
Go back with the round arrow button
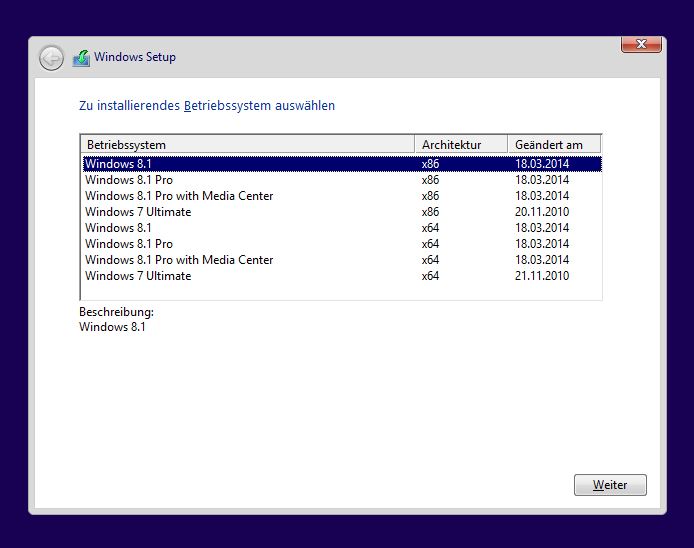(x=51, y=58)
